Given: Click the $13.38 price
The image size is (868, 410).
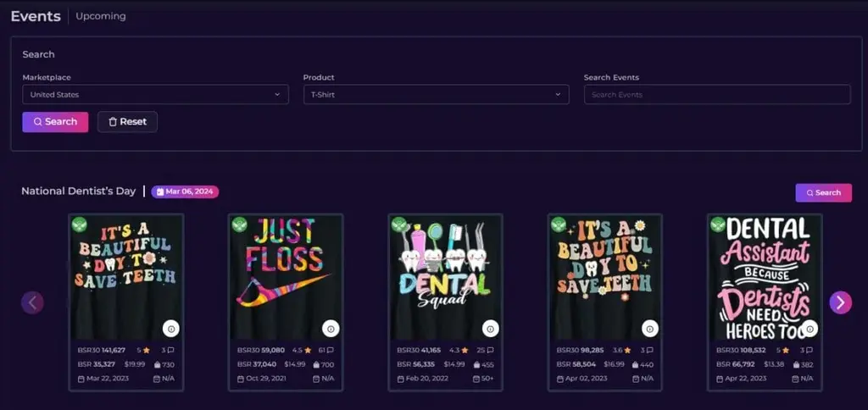Looking at the screenshot, I should point(773,364).
